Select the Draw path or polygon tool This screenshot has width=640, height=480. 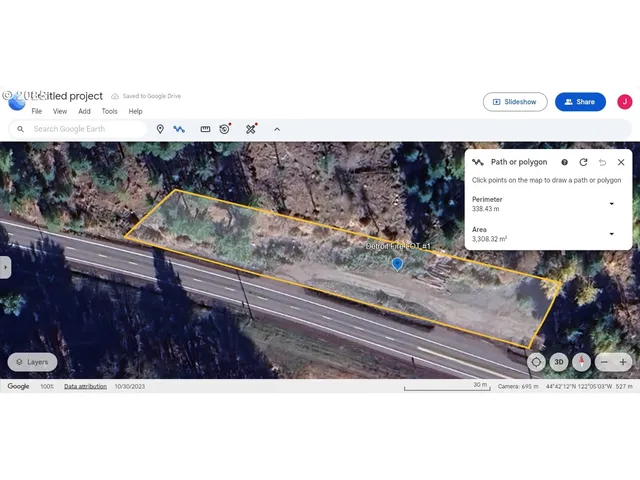(179, 129)
